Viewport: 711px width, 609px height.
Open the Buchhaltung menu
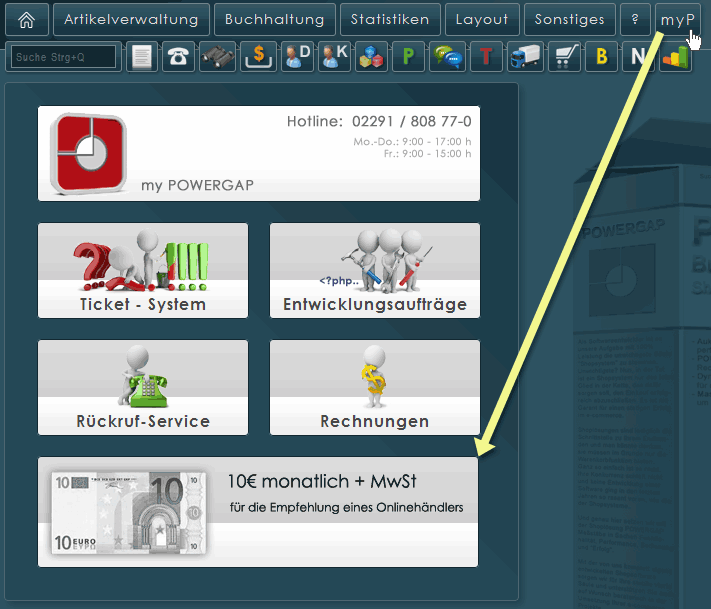point(274,19)
